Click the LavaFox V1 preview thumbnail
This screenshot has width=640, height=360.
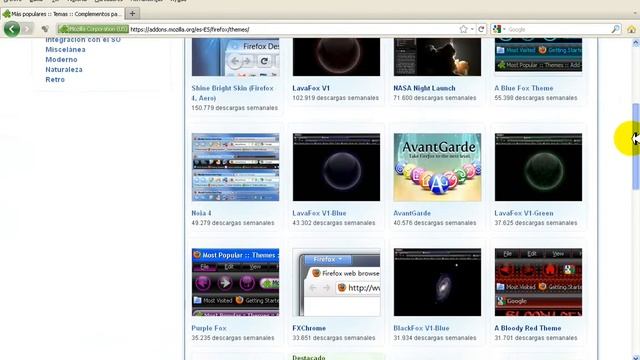click(336, 57)
